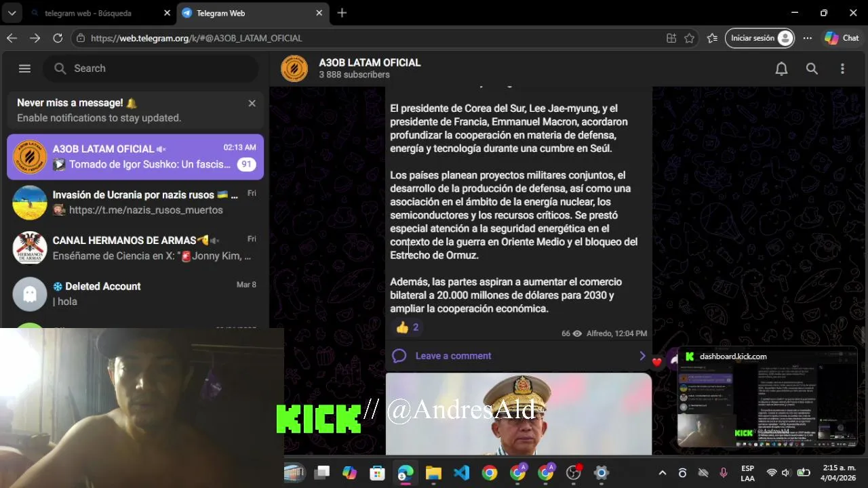
Task: Click Iniciar sesión button
Action: (x=759, y=38)
